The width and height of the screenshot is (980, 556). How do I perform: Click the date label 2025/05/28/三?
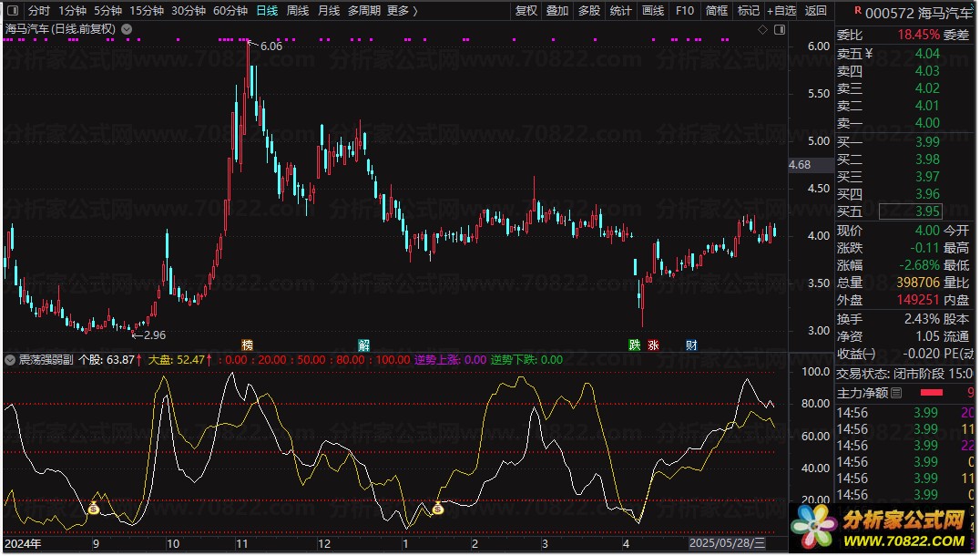(727, 543)
